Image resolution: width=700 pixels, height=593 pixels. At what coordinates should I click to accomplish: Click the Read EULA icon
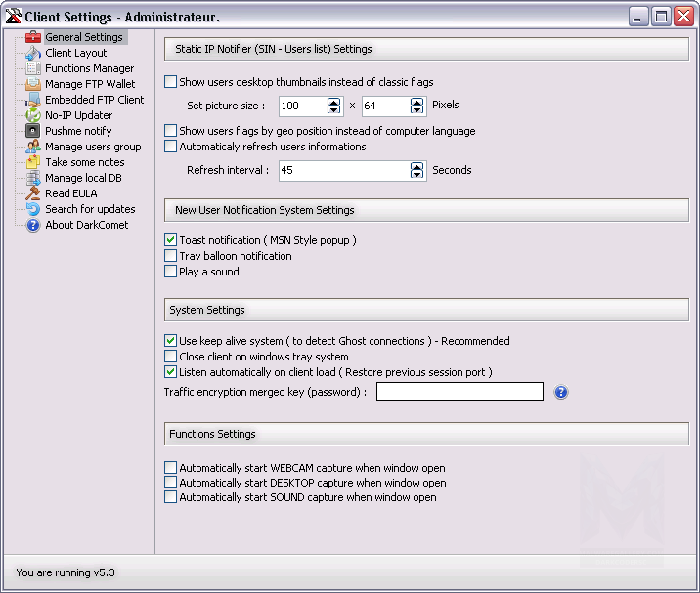pos(33,193)
